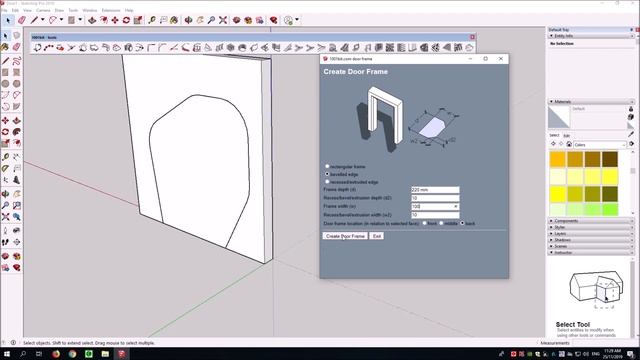Set door frame location to front
Screen dimensions: 640x360
pos(424,223)
